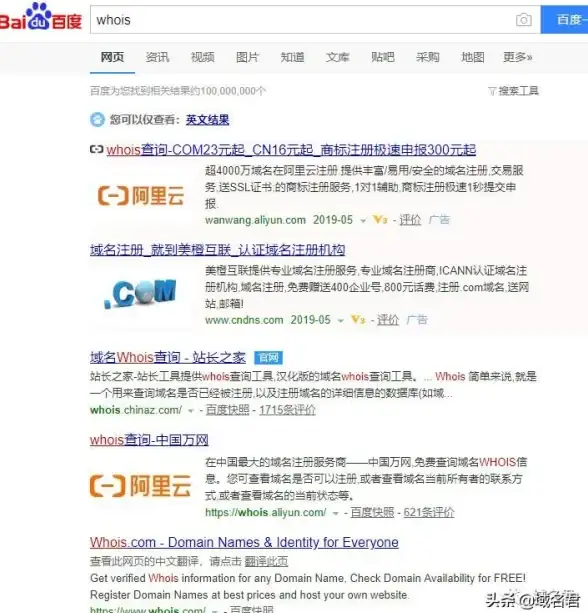Click the wanwang.aliyun.com URL text
The width and height of the screenshot is (588, 613).
point(255,220)
